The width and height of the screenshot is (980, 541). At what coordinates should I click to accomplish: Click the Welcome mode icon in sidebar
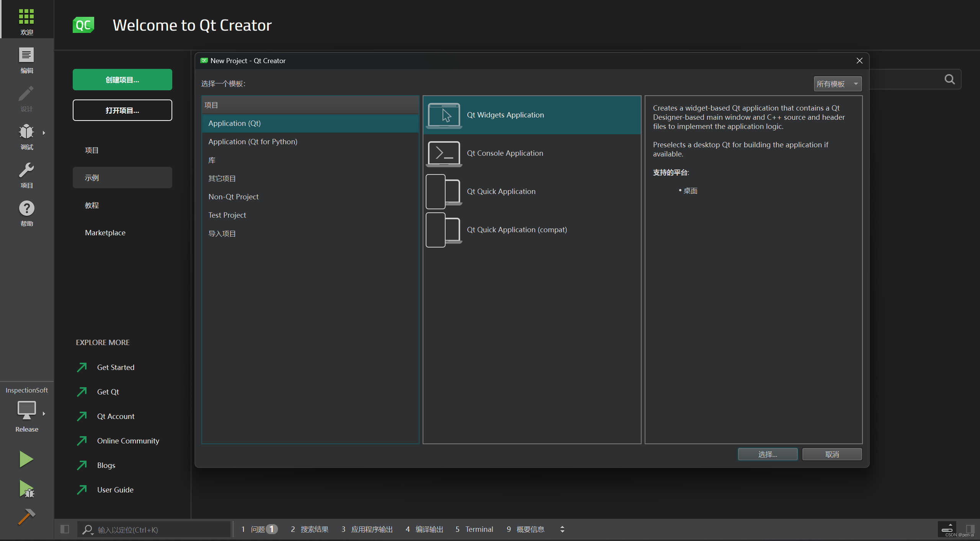coord(27,21)
